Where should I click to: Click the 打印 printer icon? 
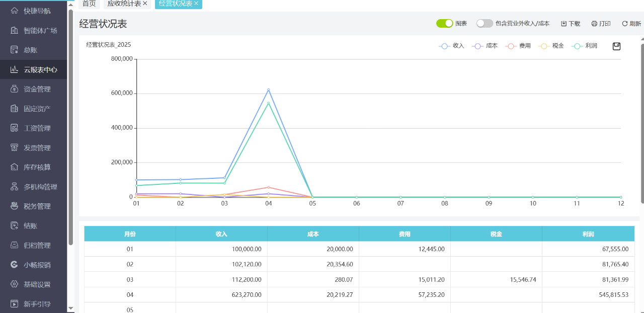coord(594,24)
